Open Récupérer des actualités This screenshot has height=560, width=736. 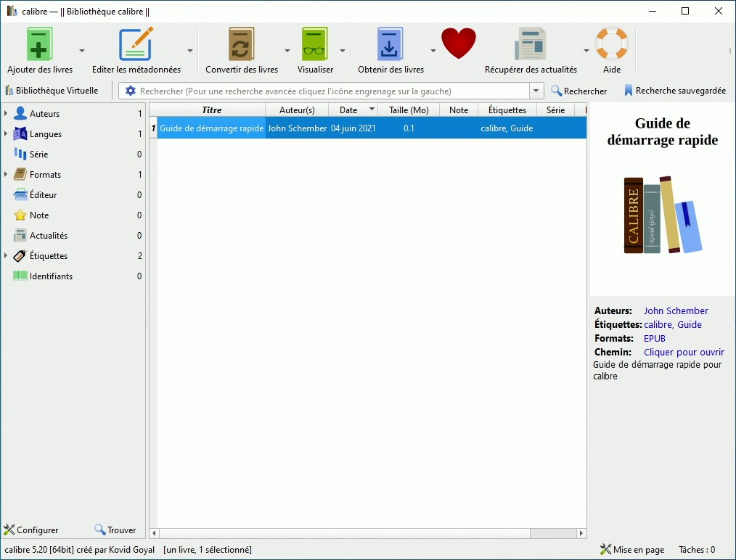click(x=531, y=45)
